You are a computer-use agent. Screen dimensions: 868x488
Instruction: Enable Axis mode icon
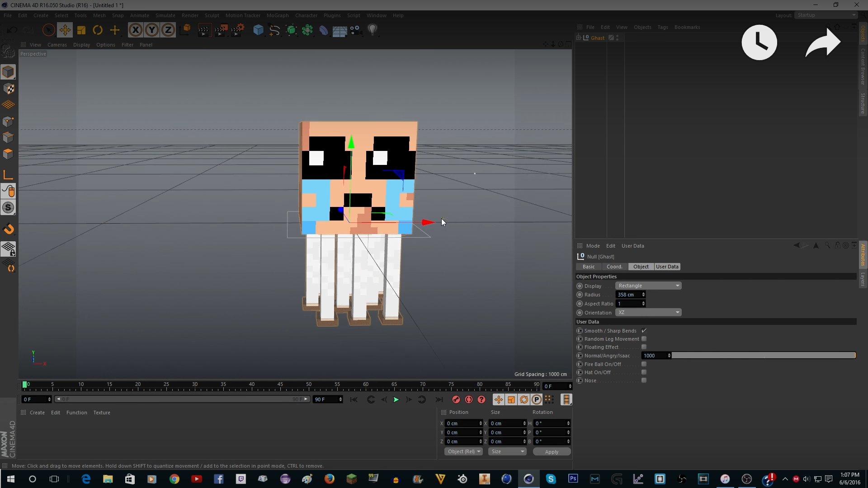click(x=8, y=175)
